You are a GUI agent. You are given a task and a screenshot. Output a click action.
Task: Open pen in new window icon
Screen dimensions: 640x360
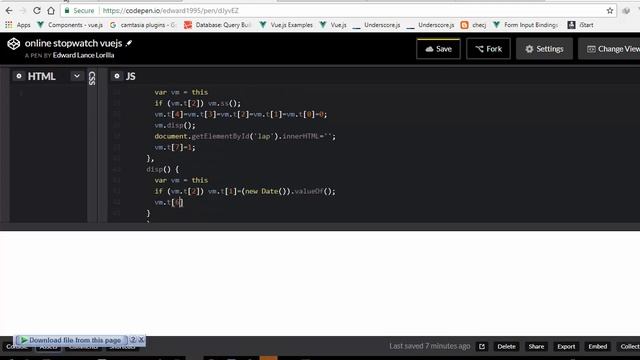point(482,347)
